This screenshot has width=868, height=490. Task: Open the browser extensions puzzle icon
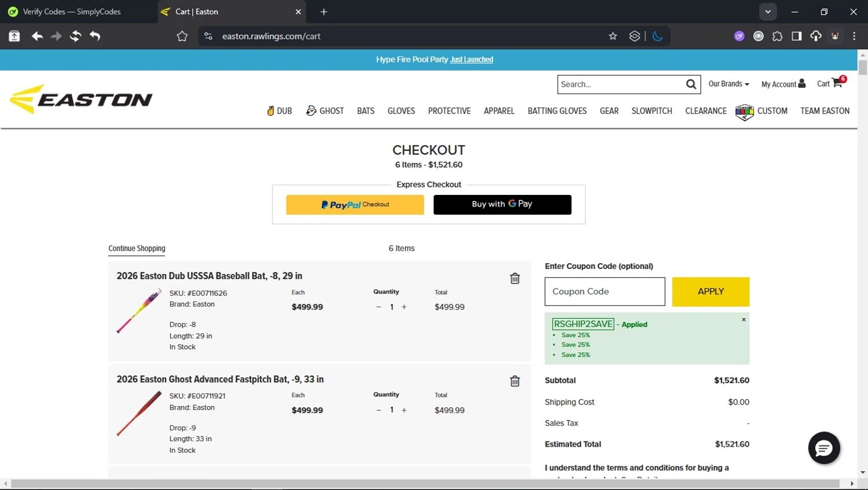(x=777, y=36)
